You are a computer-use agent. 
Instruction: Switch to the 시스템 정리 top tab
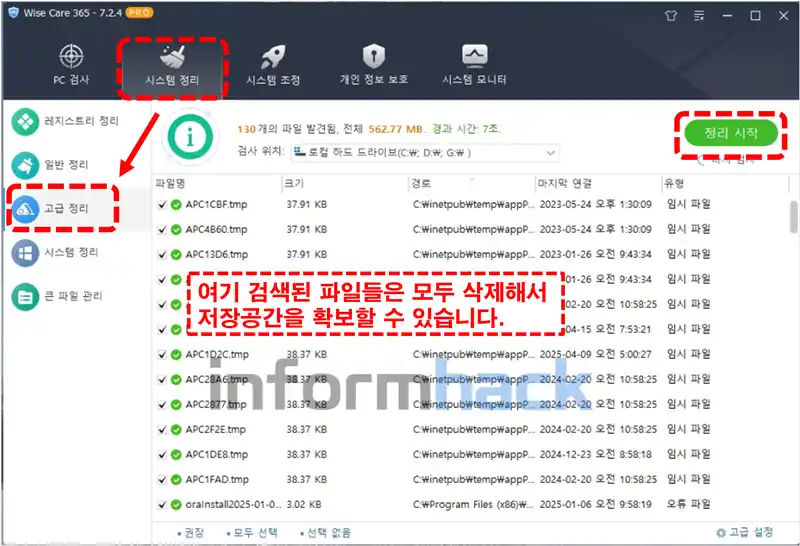[x=172, y=65]
